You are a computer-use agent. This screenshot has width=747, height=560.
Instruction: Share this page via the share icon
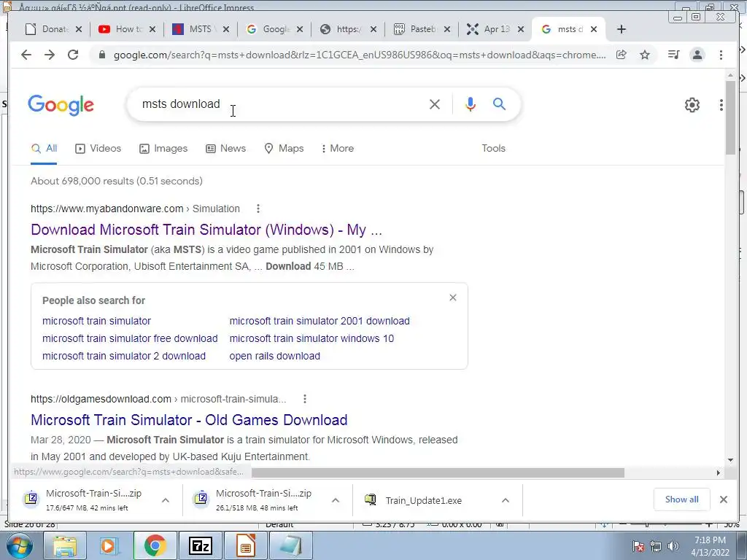coord(622,55)
